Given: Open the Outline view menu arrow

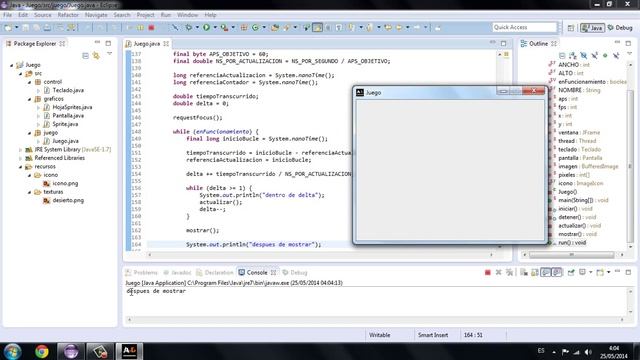Looking at the screenshot, I should click(x=629, y=54).
